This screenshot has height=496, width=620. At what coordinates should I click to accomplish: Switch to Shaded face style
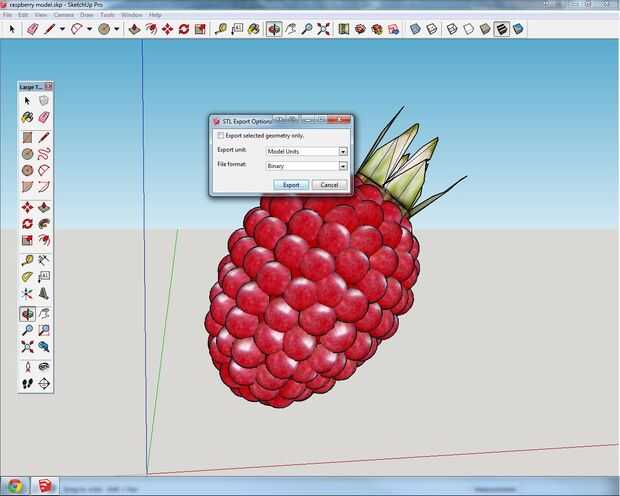pyautogui.click(x=485, y=29)
